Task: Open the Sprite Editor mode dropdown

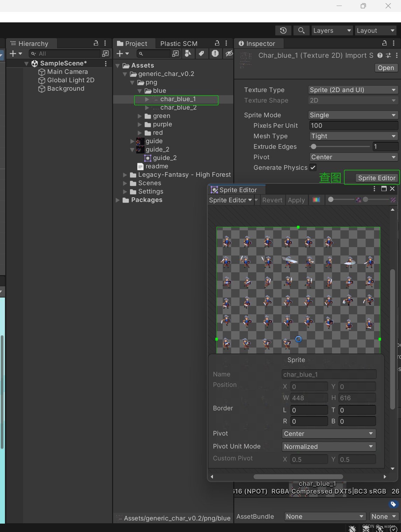Action: 230,200
